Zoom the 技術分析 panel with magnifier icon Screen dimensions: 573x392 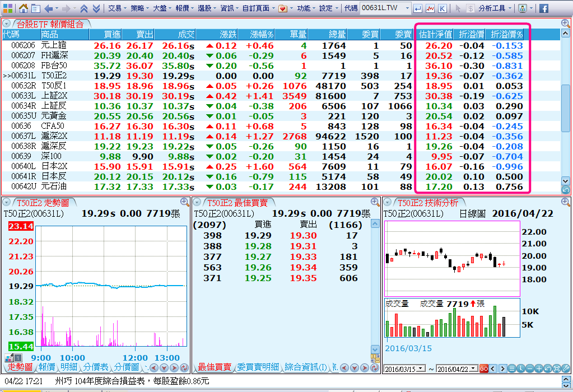pyautogui.click(x=565, y=202)
